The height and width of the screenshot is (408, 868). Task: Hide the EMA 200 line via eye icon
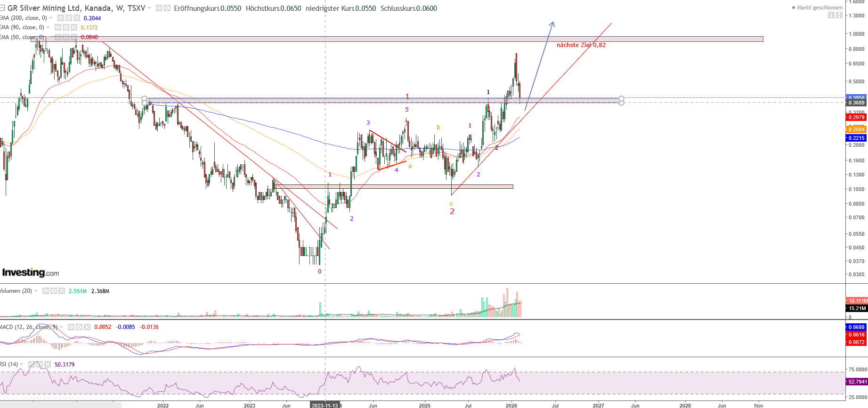[60, 18]
